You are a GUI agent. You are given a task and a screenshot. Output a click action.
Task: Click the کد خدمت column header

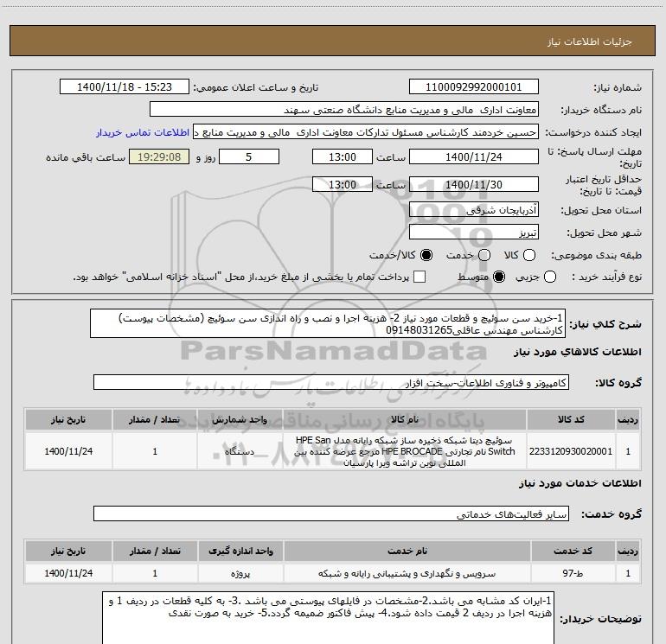click(x=573, y=551)
